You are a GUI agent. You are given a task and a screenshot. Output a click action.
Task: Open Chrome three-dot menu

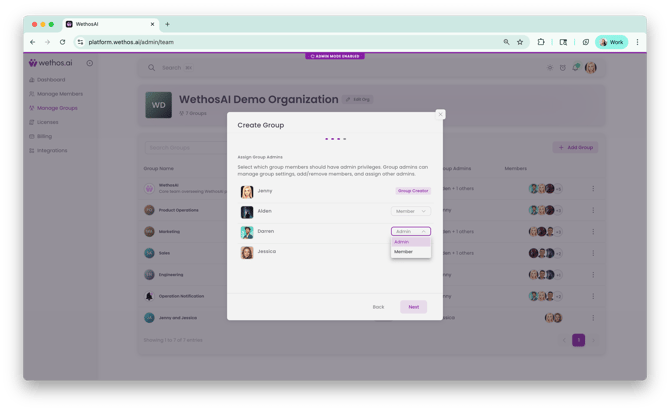pyautogui.click(x=637, y=42)
